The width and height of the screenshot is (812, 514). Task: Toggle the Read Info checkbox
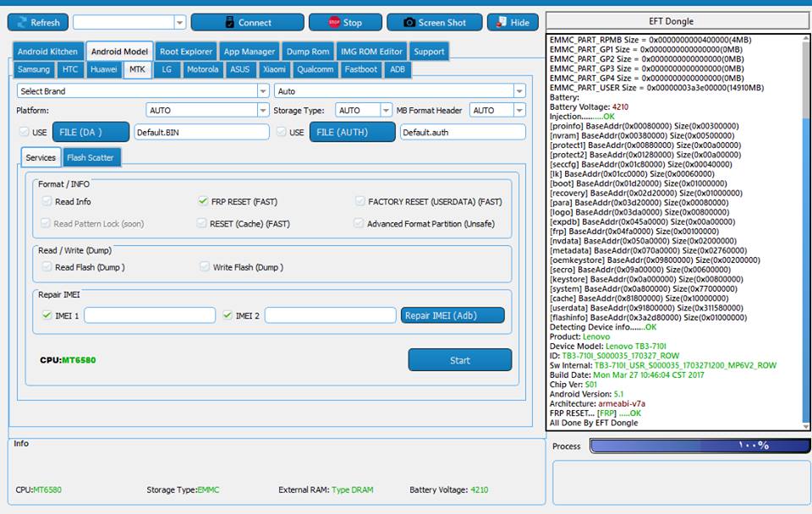(47, 201)
